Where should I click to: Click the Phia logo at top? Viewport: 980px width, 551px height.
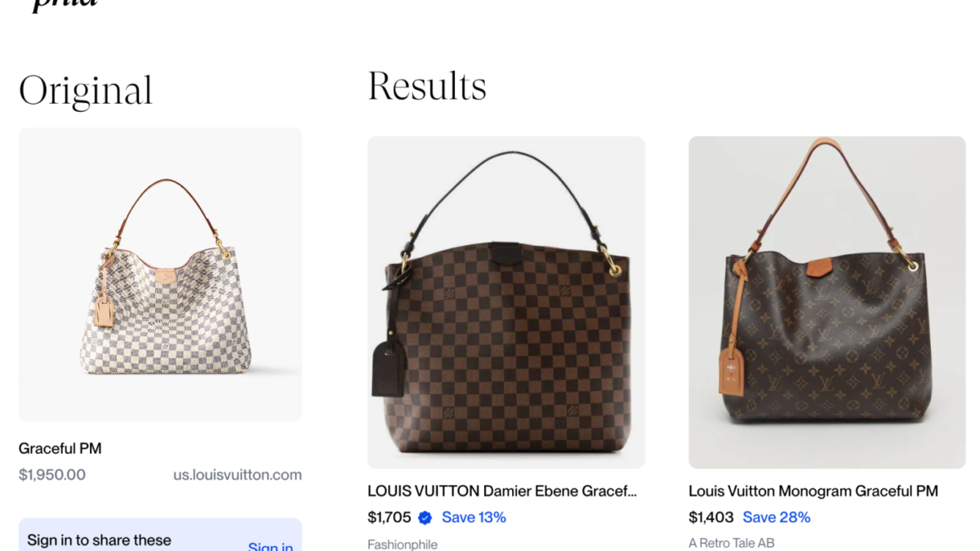(x=65, y=4)
